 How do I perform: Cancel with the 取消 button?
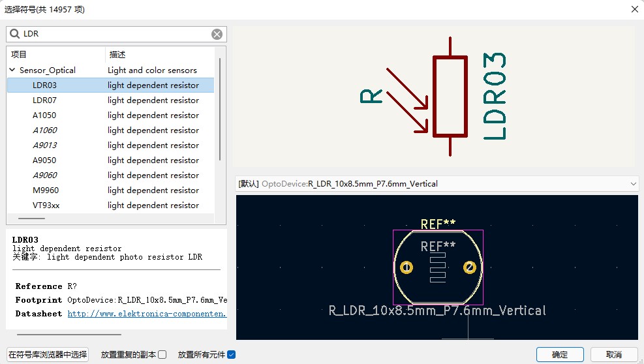[614, 355]
